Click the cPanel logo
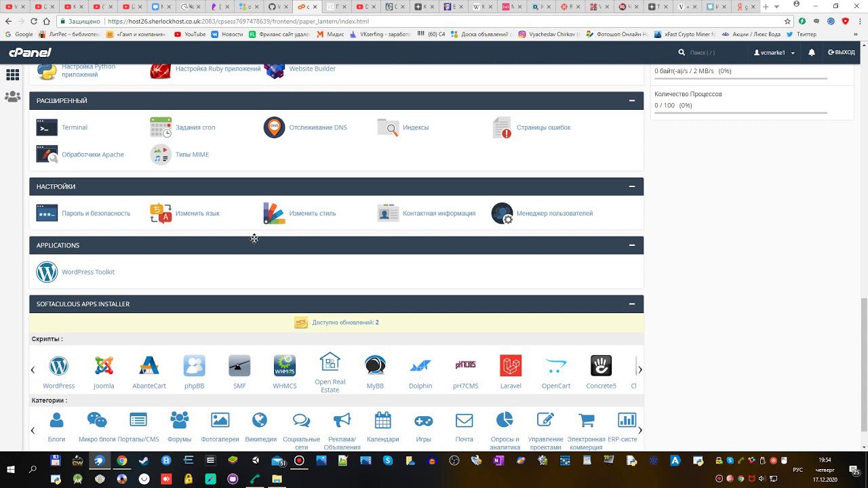868x488 pixels. [30, 52]
